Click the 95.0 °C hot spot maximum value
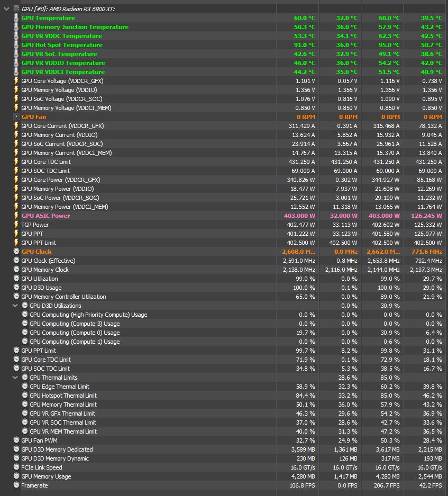Image resolution: width=448 pixels, height=496 pixels. point(389,45)
